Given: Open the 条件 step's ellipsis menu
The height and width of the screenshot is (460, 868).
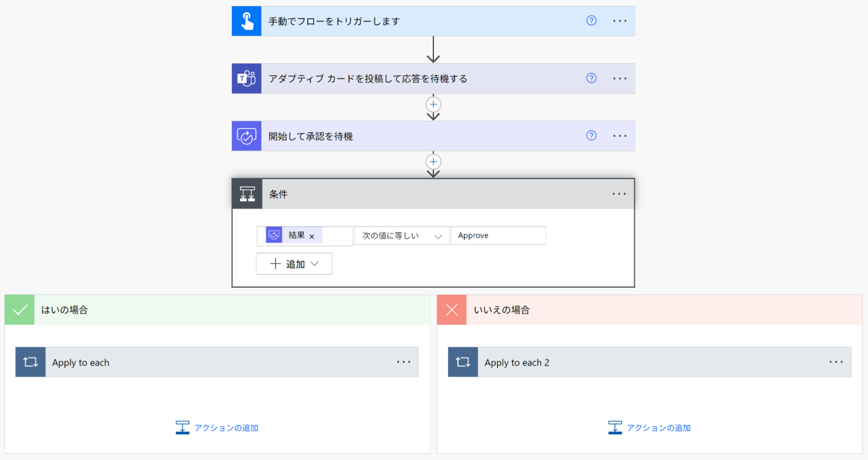Looking at the screenshot, I should (x=619, y=194).
